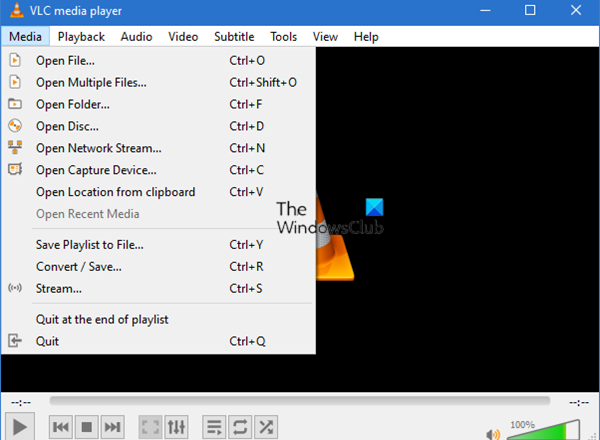Click the Open Network Stream icon
This screenshot has height=440, width=600.
pos(15,147)
